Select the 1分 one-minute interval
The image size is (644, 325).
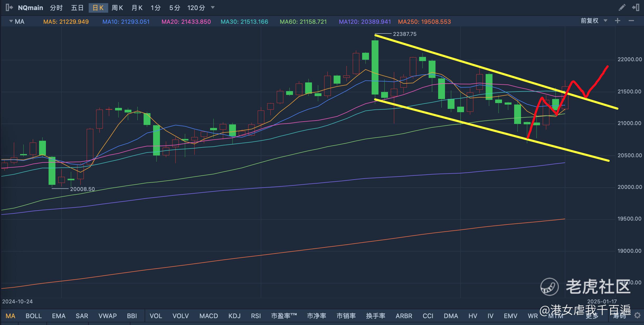156,8
